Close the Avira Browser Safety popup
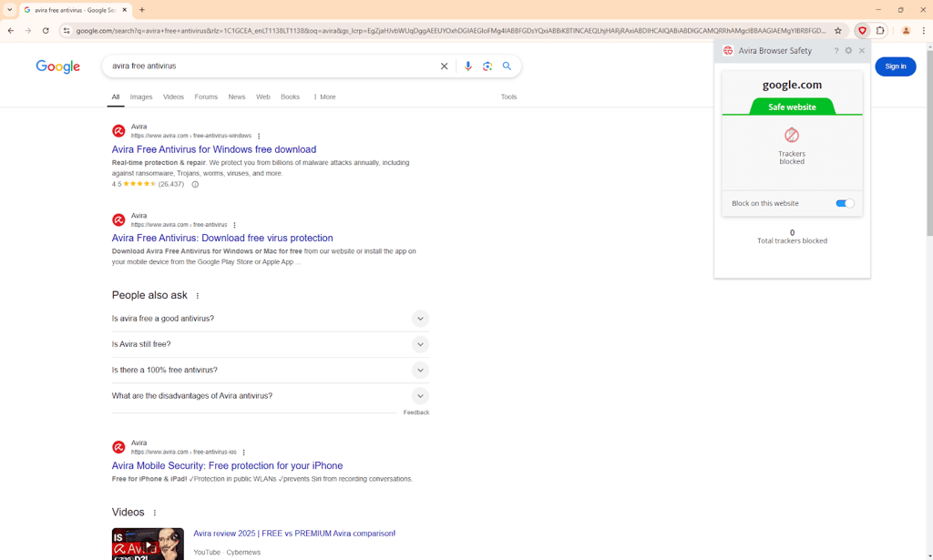 (x=862, y=50)
